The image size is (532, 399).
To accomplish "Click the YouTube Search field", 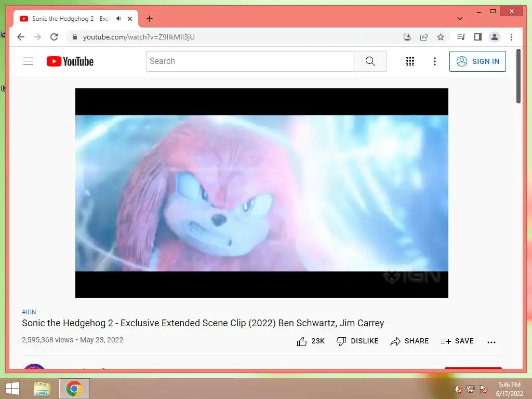I will 250,61.
